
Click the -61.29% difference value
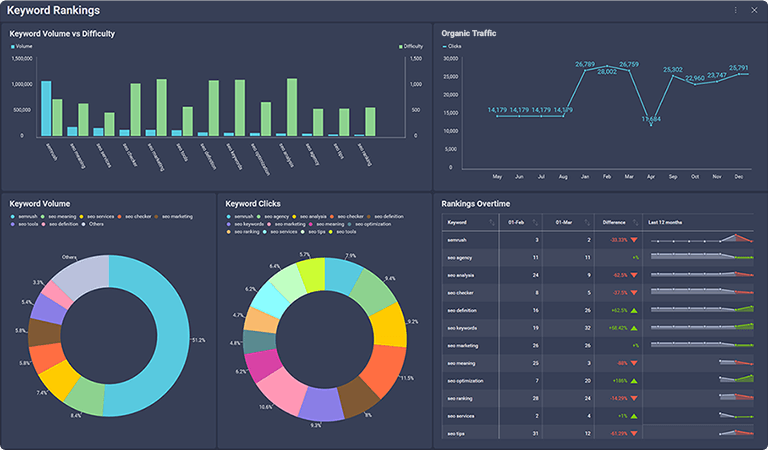pyautogui.click(x=619, y=434)
